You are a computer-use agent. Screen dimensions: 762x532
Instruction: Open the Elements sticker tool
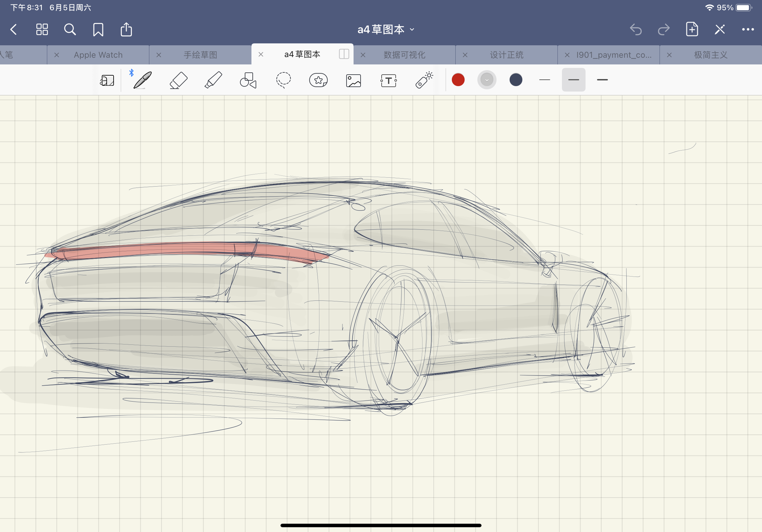pyautogui.click(x=318, y=80)
